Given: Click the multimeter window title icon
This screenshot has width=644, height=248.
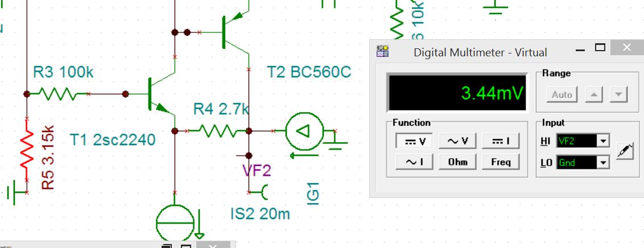Looking at the screenshot, I should coord(382,51).
